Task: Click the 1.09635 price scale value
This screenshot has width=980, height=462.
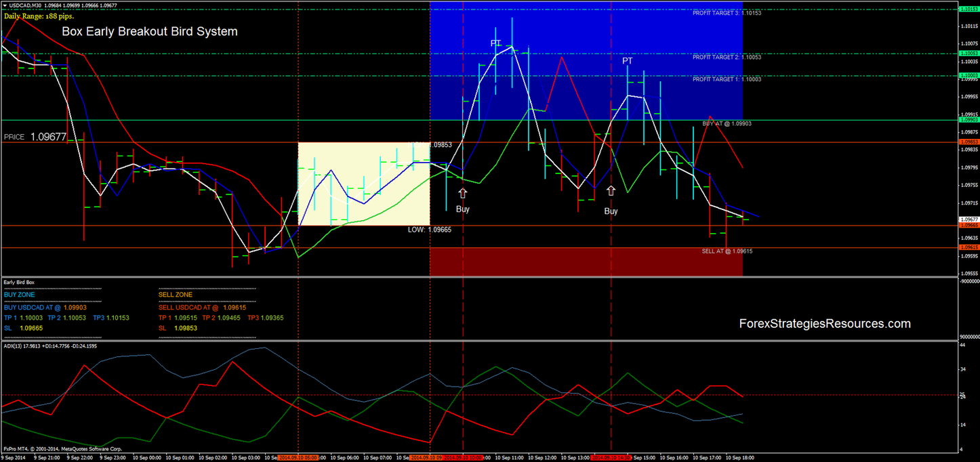Action: (968, 238)
